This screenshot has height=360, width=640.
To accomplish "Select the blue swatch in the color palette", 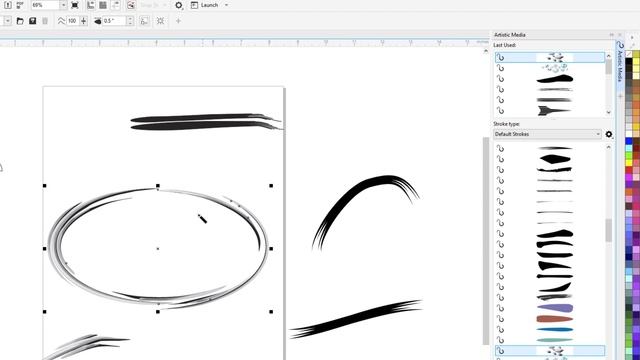I will pyautogui.click(x=629, y=141).
